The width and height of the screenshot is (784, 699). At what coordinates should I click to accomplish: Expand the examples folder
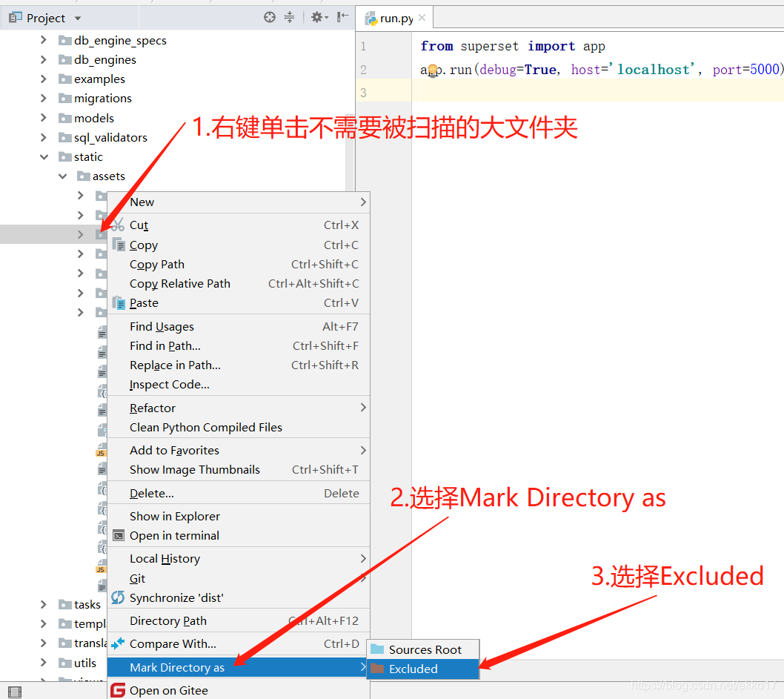[44, 79]
